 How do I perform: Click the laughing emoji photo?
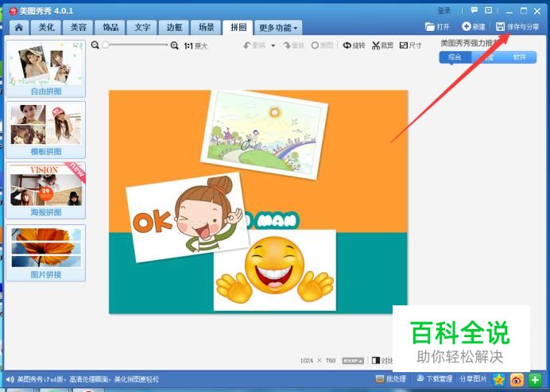275,270
